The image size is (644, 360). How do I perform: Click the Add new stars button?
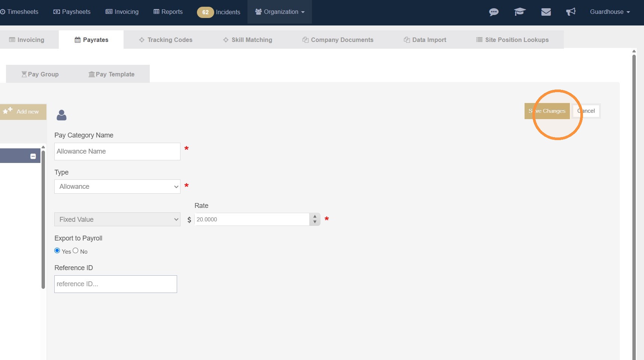[x=23, y=112]
